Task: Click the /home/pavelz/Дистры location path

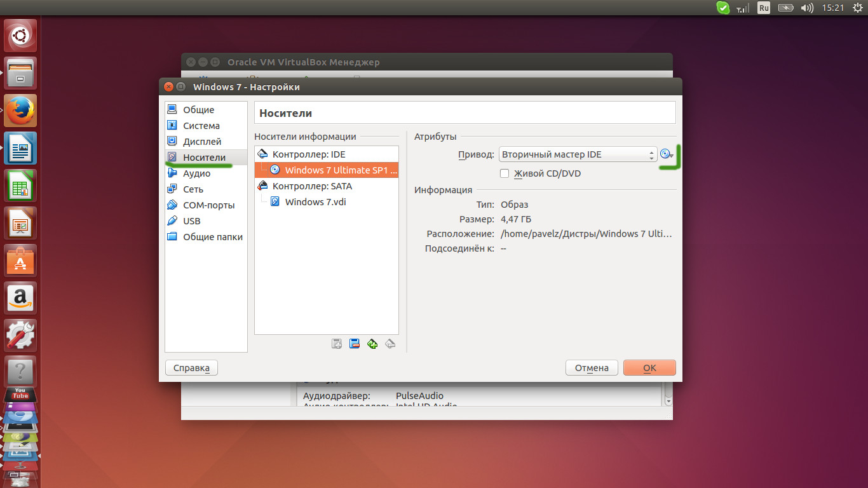Action: click(586, 234)
